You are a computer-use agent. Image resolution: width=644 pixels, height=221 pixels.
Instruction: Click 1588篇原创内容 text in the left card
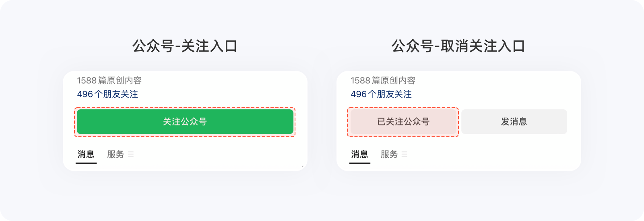[x=109, y=81]
